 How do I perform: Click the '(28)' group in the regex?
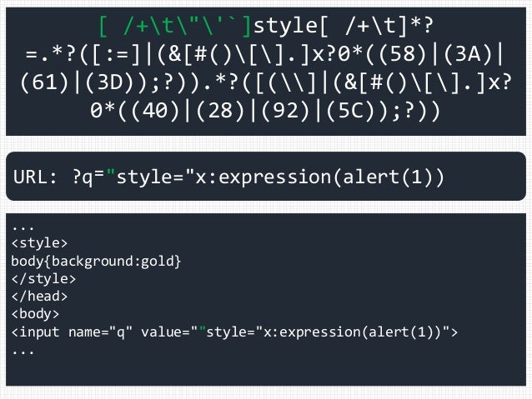(x=220, y=111)
